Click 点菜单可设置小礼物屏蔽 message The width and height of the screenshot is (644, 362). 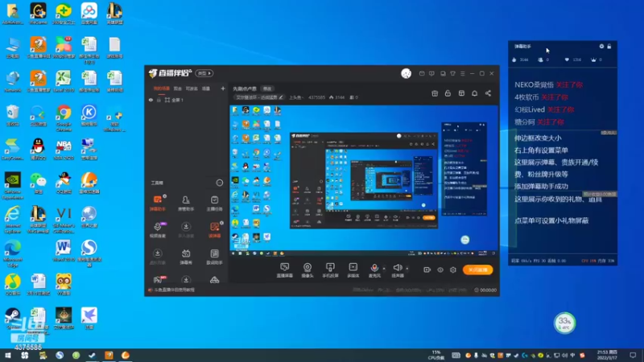[551, 220]
